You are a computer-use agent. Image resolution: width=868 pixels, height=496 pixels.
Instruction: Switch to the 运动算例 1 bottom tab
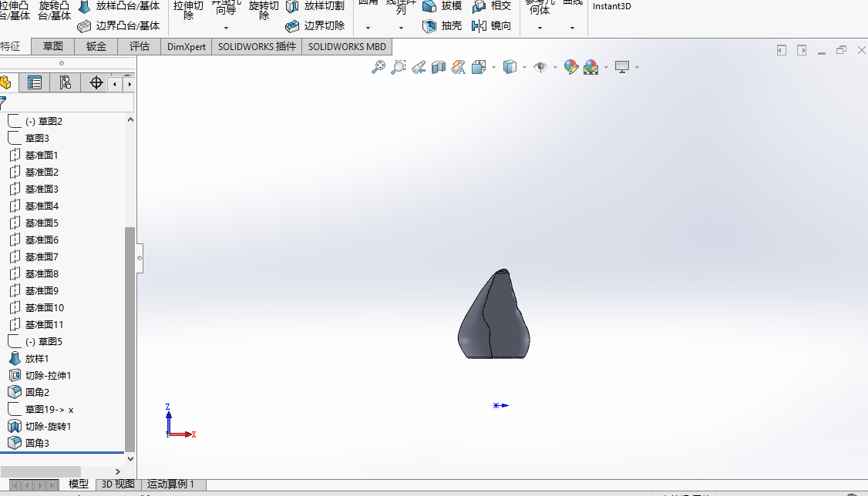[x=170, y=484]
